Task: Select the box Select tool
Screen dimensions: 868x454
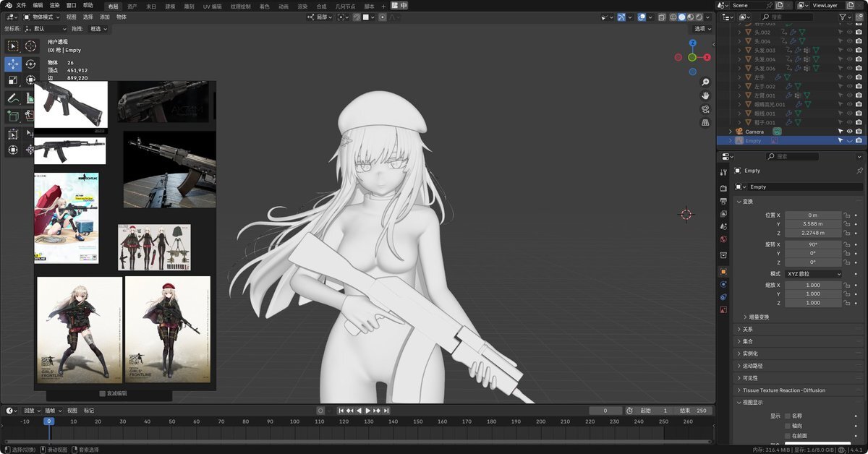Action: point(13,46)
